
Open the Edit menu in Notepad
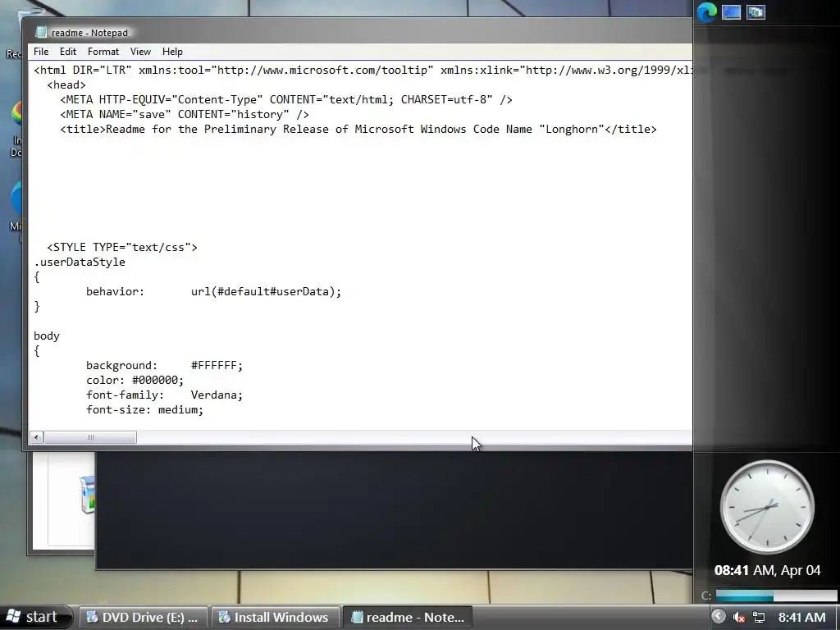[x=67, y=52]
